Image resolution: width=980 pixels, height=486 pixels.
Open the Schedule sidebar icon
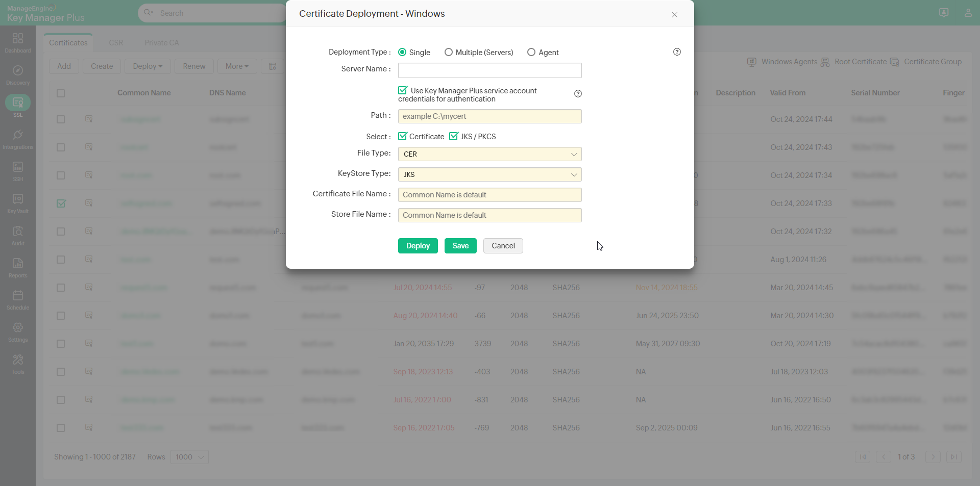[18, 296]
